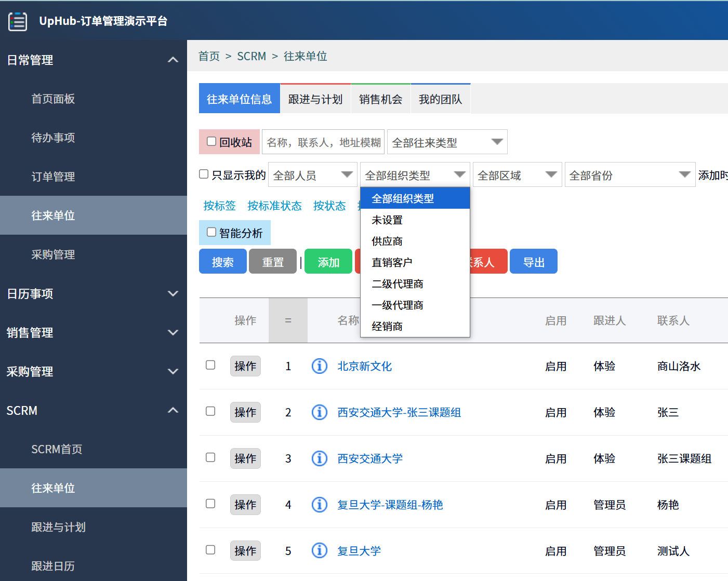The width and height of the screenshot is (728, 581).
Task: Click info icon for 西安交通大学
Action: click(x=319, y=458)
